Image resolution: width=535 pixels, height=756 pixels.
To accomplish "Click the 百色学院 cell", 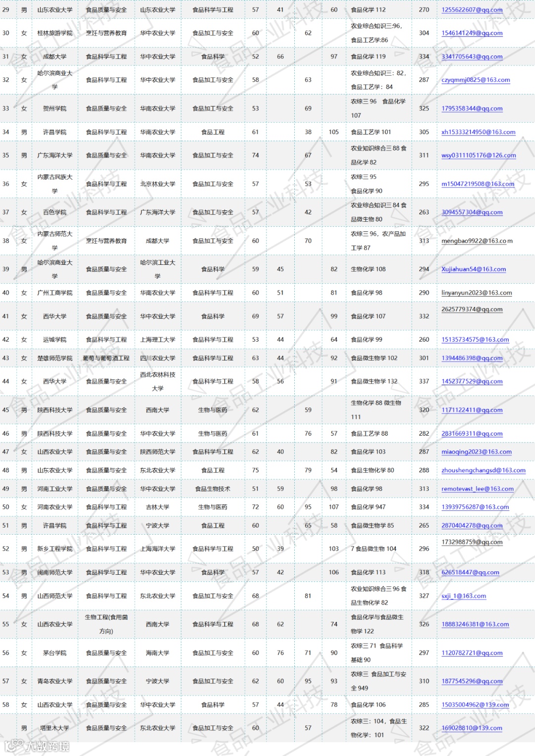I will coord(54,212).
